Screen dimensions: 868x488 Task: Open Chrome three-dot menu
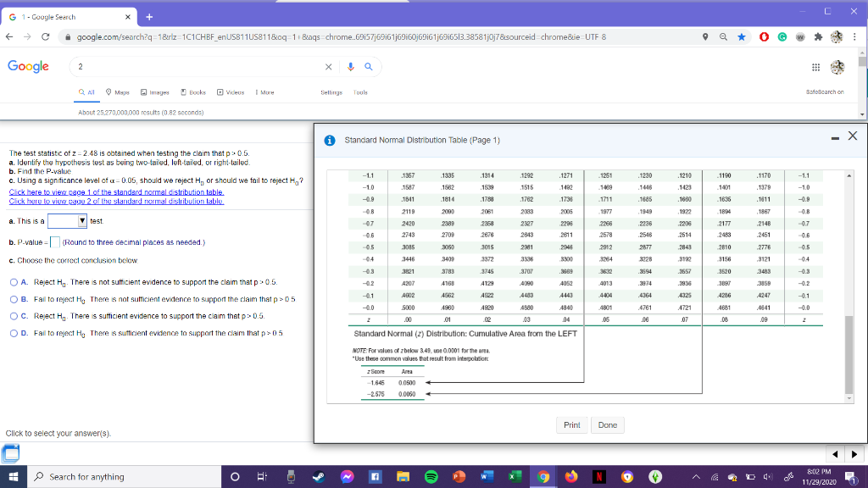tap(854, 37)
